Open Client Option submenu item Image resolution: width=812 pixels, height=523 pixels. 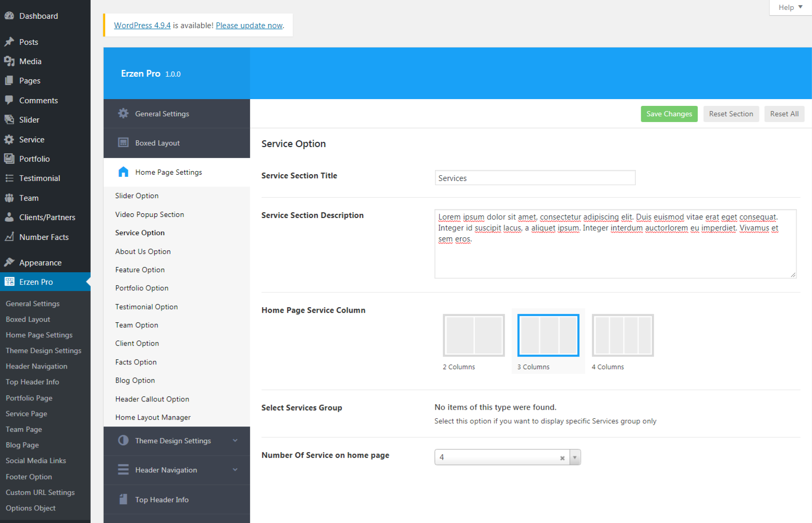137,343
